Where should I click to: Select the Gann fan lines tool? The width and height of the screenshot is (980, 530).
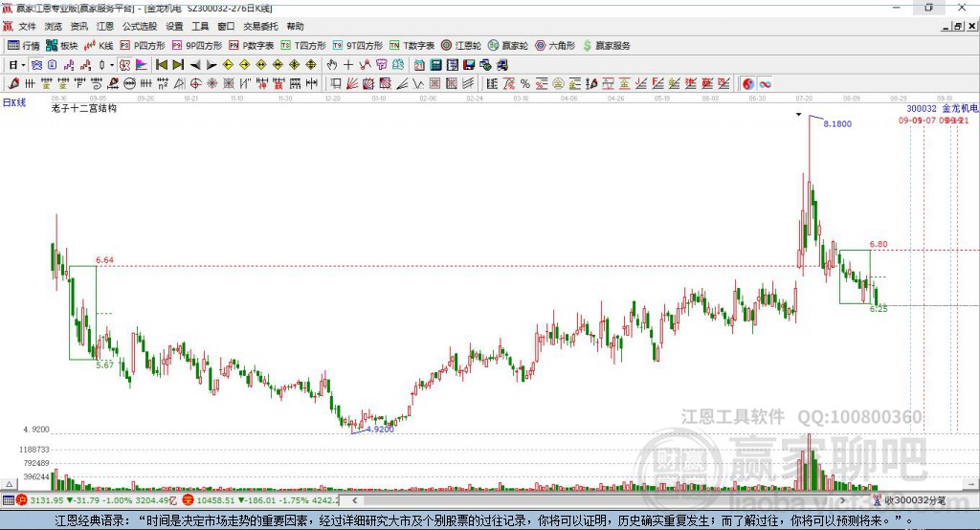pos(352,84)
